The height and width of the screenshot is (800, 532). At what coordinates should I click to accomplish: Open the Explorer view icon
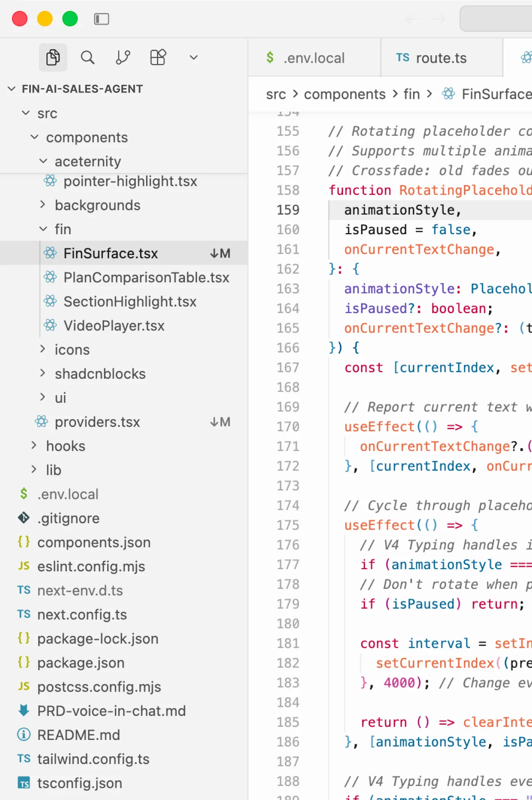[x=53, y=58]
